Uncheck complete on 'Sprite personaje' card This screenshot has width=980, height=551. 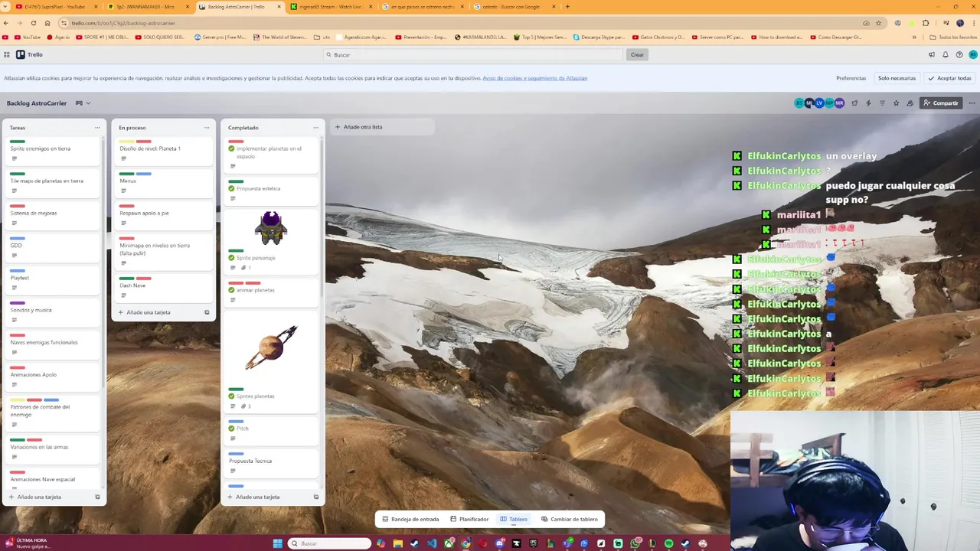231,258
